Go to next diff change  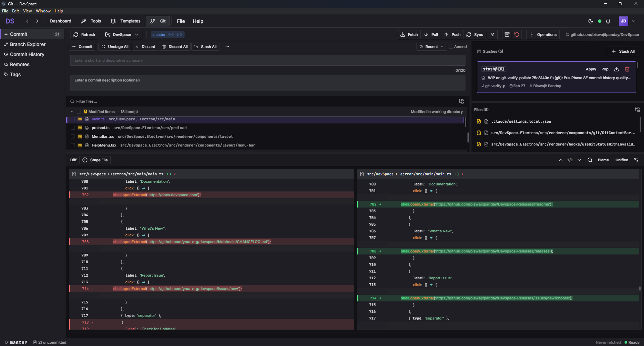579,160
